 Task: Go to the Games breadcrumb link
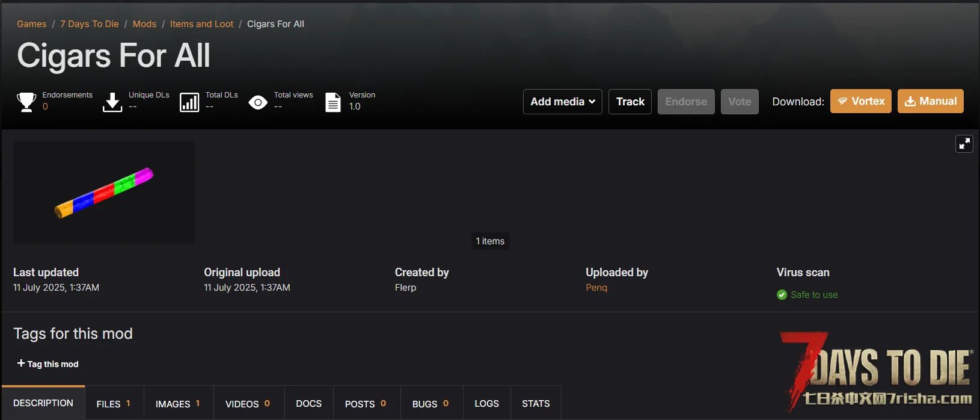(32, 24)
